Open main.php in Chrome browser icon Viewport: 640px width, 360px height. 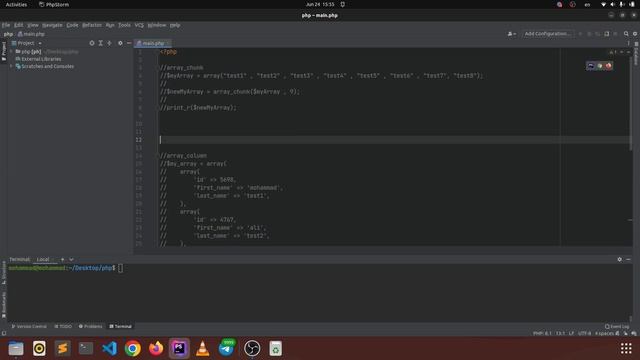coord(600,66)
